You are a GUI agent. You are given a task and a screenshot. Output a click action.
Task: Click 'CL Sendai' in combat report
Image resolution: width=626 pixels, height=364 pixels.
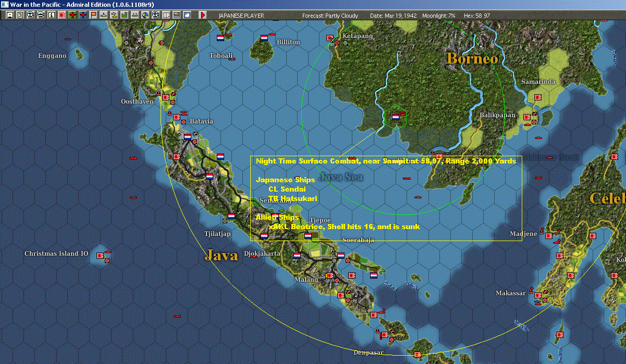tap(287, 189)
